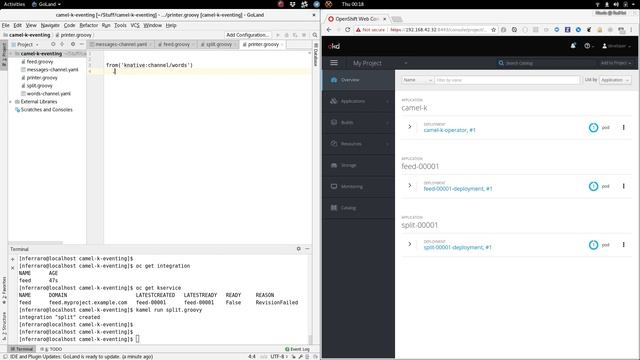Click the Filter by name input field

click(x=507, y=80)
